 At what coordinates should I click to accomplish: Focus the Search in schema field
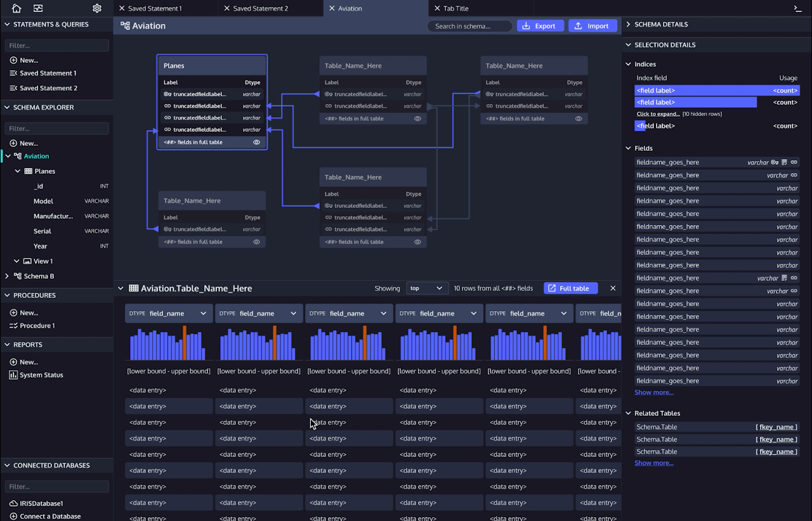(x=469, y=26)
